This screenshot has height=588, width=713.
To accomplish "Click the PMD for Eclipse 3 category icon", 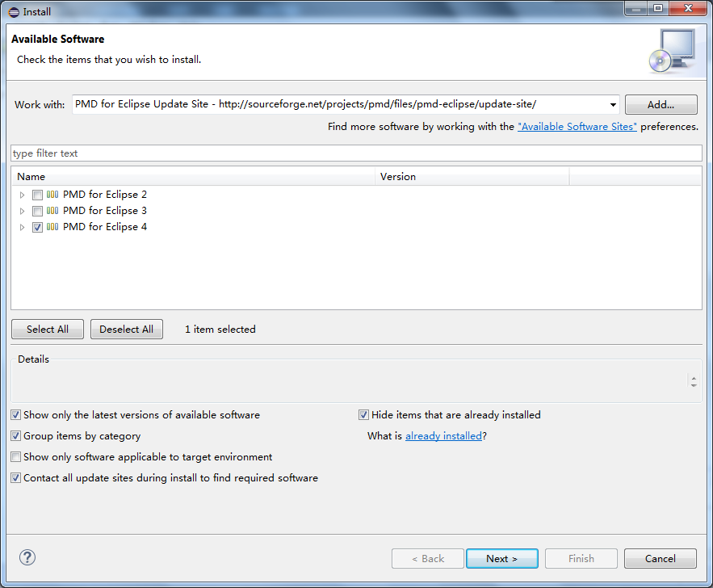I will pyautogui.click(x=52, y=211).
